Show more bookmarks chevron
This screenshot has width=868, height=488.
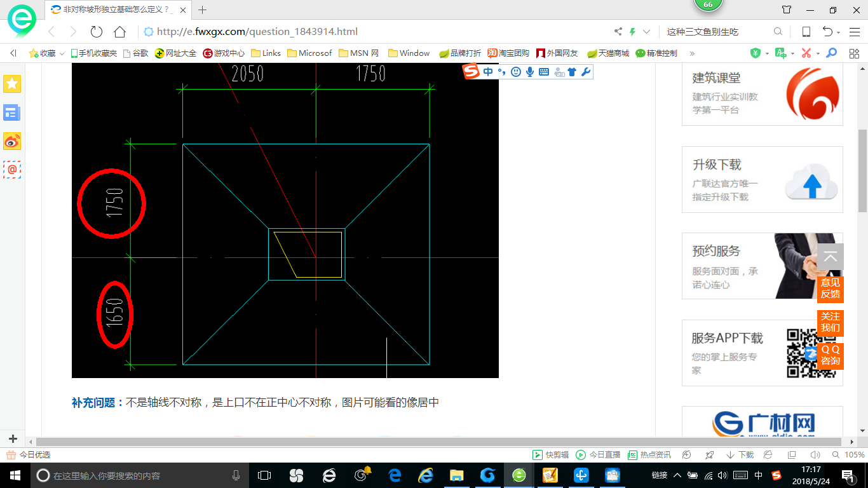[692, 53]
